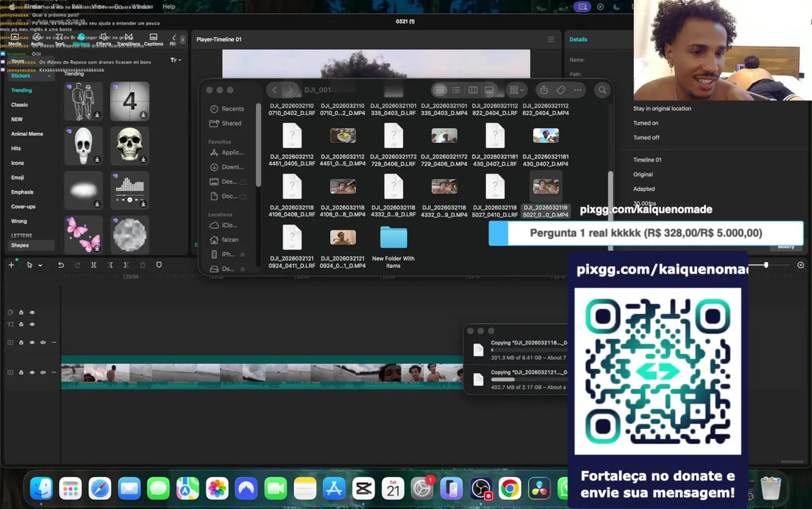Select the Cover-ups sticker category
Image resolution: width=812 pixels, height=509 pixels.
click(x=23, y=206)
